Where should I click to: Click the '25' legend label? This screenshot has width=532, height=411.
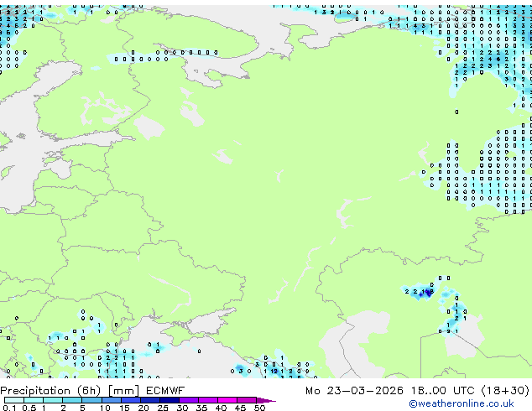[163, 408]
